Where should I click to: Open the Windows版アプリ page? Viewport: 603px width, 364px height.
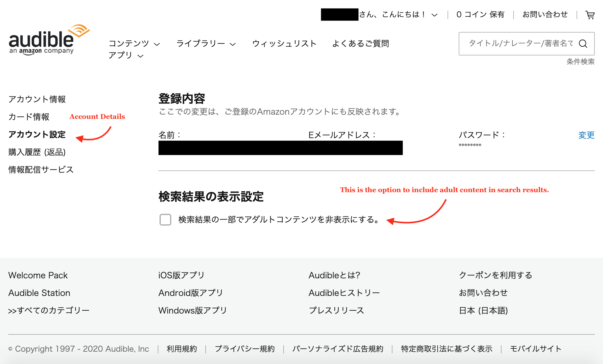[x=192, y=310]
